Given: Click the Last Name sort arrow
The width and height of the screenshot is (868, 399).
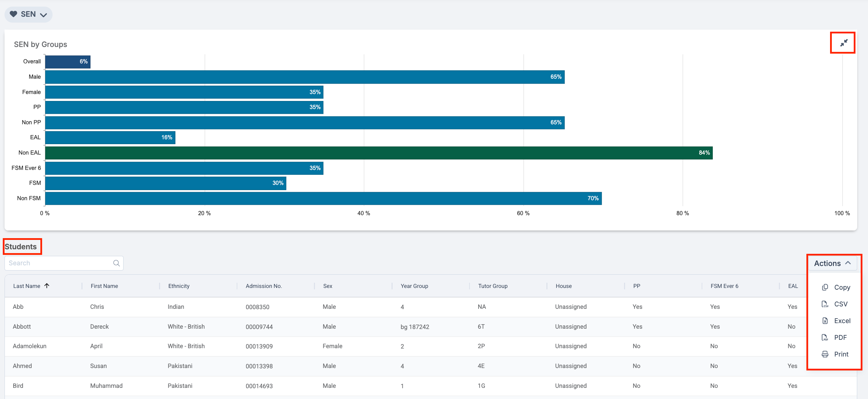Looking at the screenshot, I should coord(47,286).
